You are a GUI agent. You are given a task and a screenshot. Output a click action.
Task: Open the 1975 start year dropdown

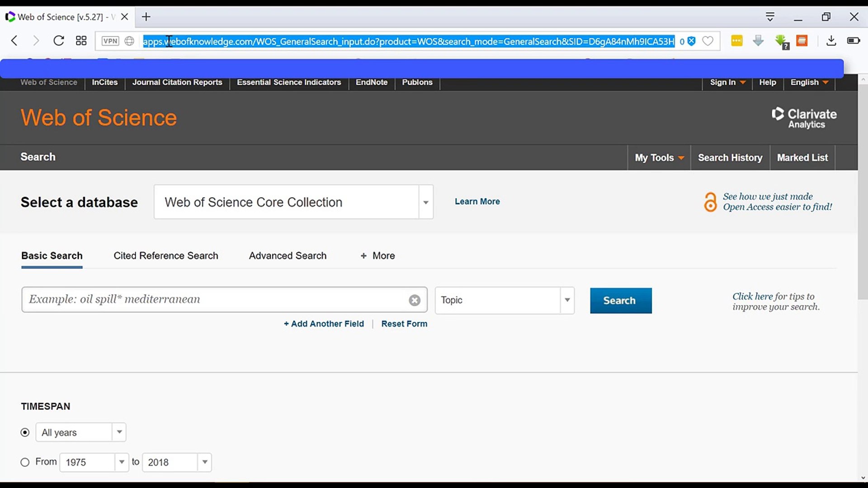(x=122, y=462)
